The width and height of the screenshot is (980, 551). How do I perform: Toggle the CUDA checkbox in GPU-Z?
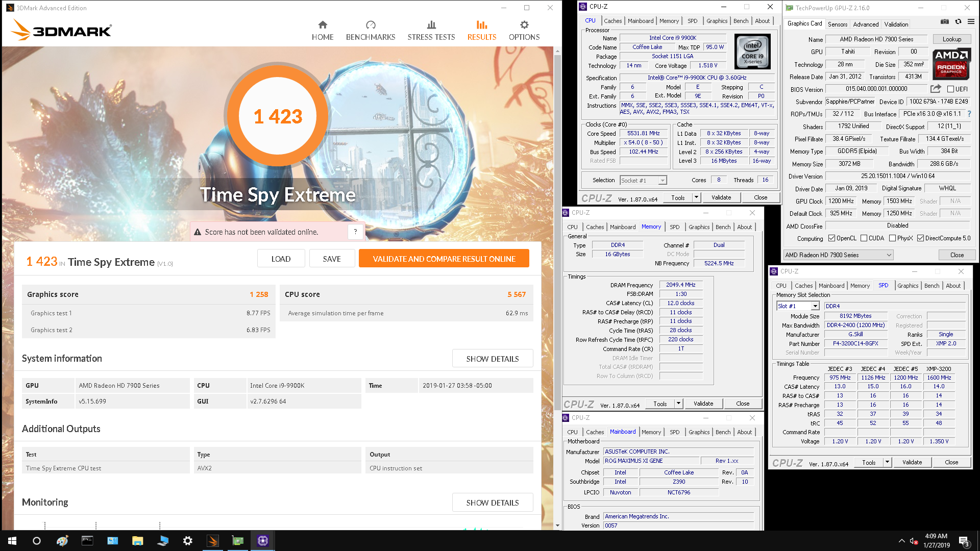864,238
